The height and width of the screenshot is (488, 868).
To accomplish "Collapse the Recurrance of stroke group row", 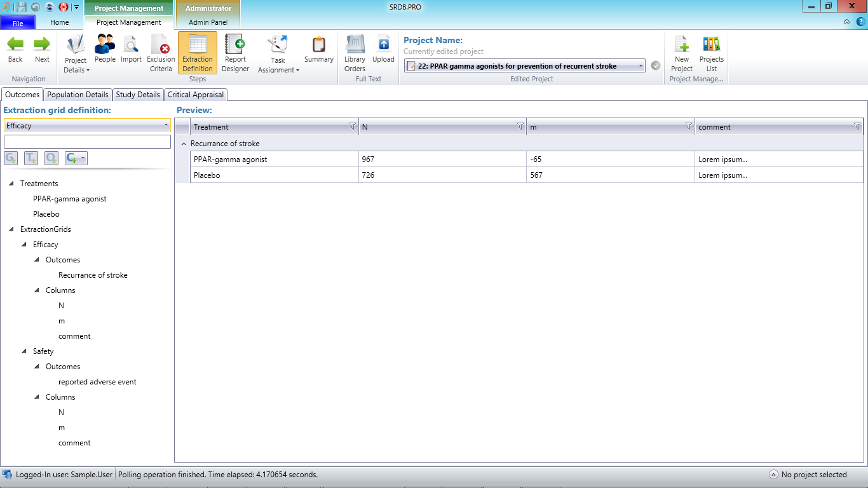I will [x=184, y=144].
